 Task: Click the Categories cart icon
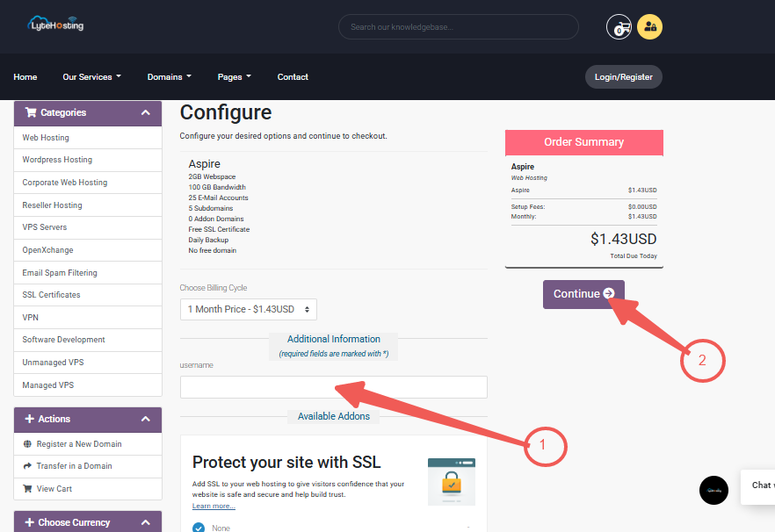tap(31, 112)
